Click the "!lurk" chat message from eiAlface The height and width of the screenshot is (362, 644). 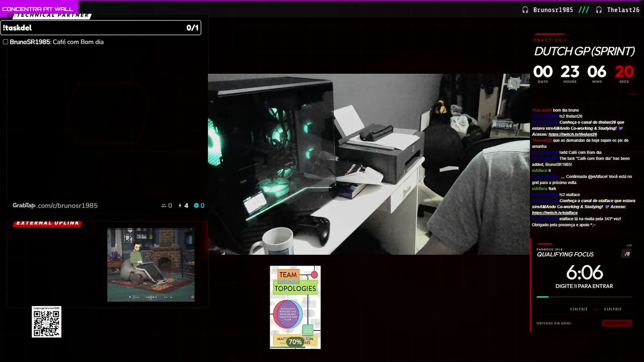[552, 189]
